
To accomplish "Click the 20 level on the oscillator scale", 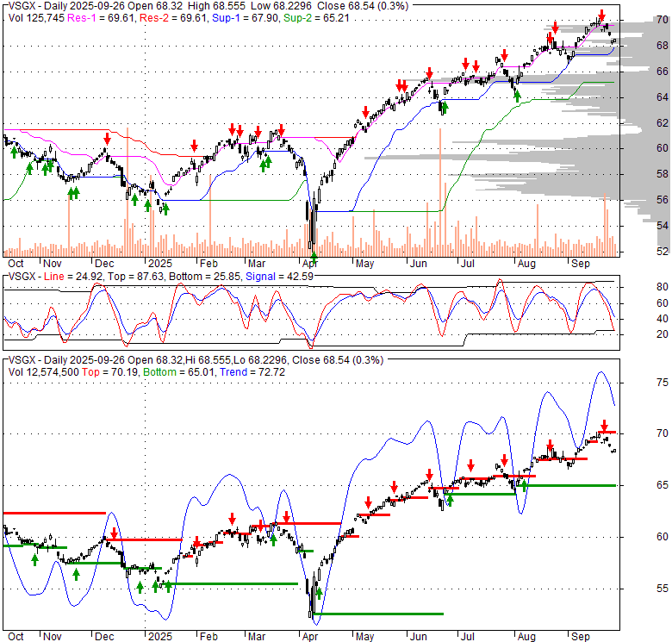I will pyautogui.click(x=663, y=334).
